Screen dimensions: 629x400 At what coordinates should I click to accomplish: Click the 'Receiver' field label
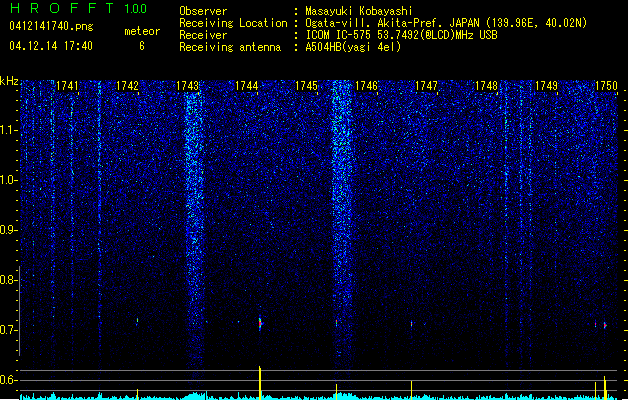click(203, 35)
